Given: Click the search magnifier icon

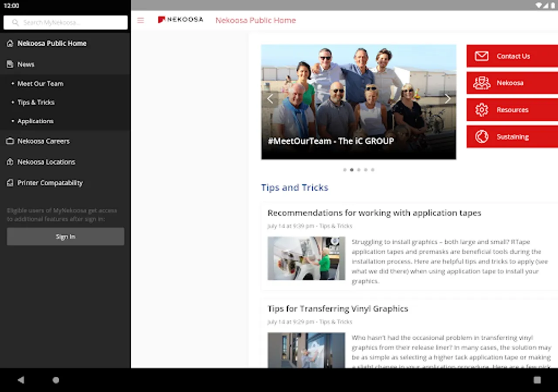Looking at the screenshot, I should click(16, 22).
